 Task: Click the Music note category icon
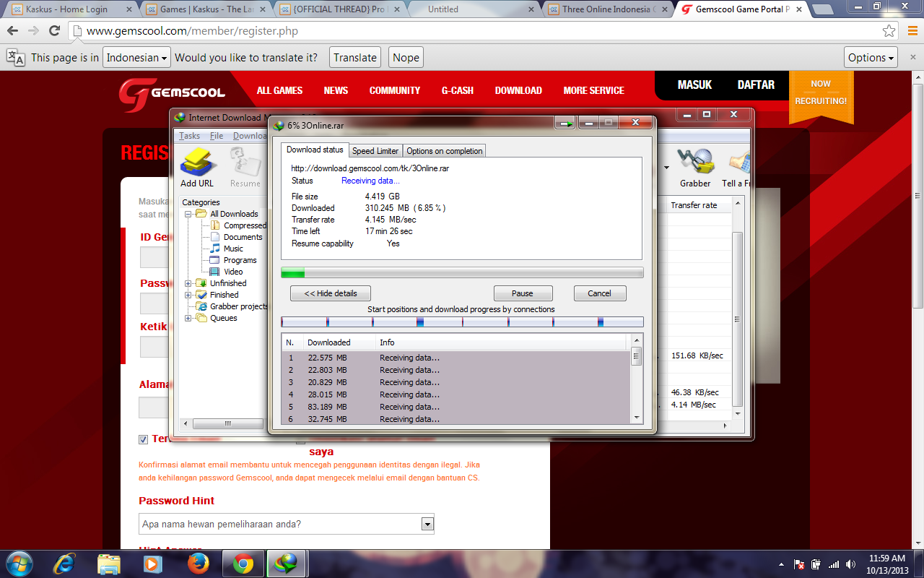pos(215,249)
